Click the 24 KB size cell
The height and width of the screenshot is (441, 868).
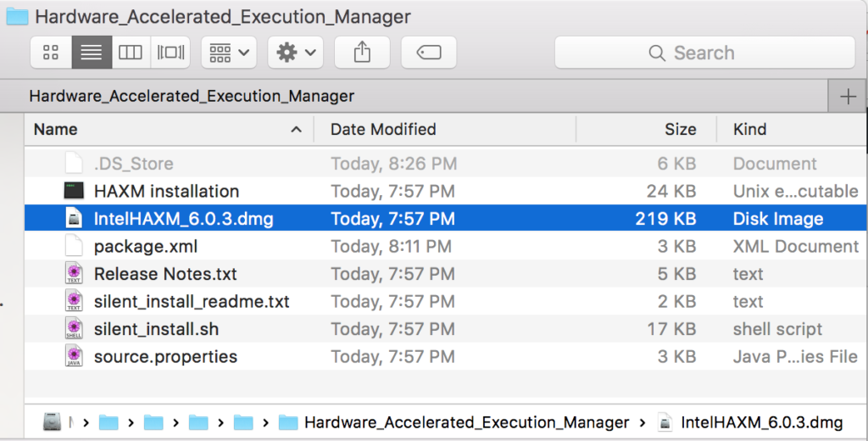click(x=671, y=192)
